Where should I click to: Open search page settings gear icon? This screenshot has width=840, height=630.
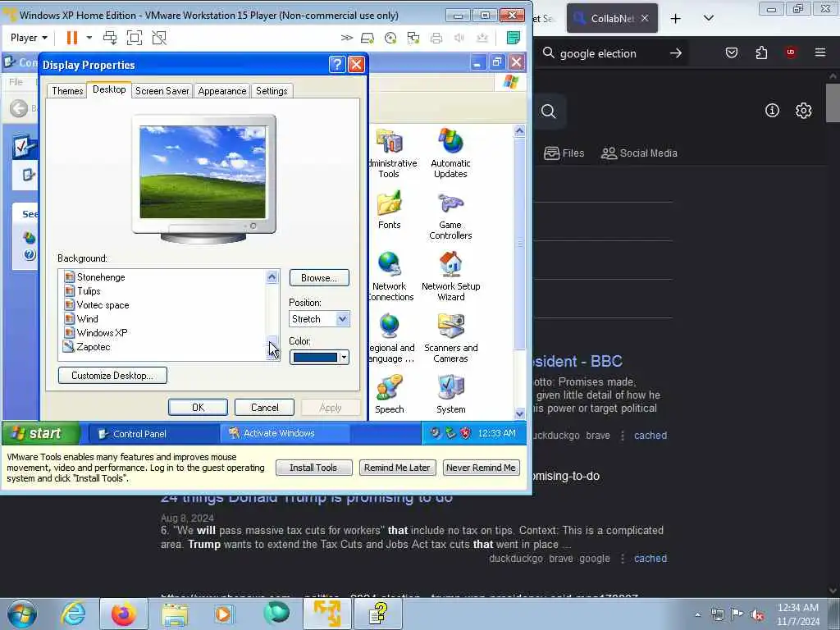pos(804,111)
